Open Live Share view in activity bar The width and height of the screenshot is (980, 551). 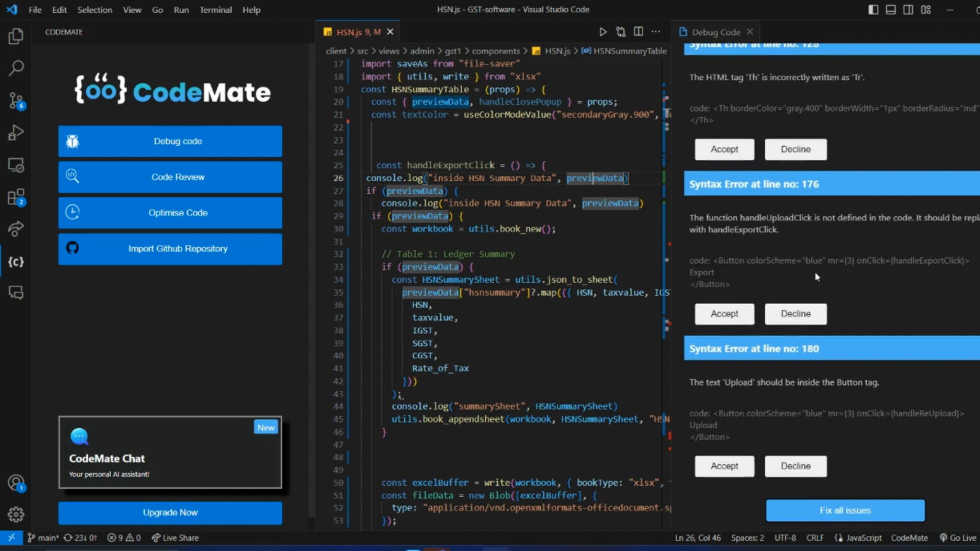tap(16, 229)
